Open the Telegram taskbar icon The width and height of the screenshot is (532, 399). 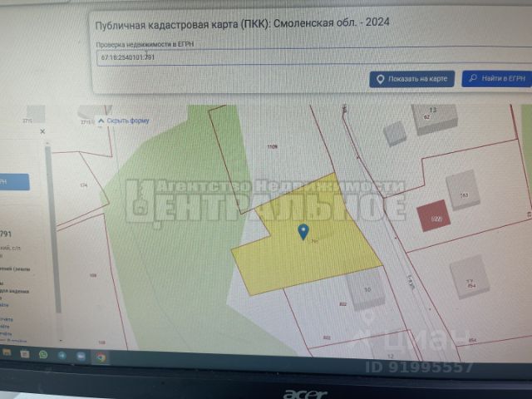coord(62,356)
